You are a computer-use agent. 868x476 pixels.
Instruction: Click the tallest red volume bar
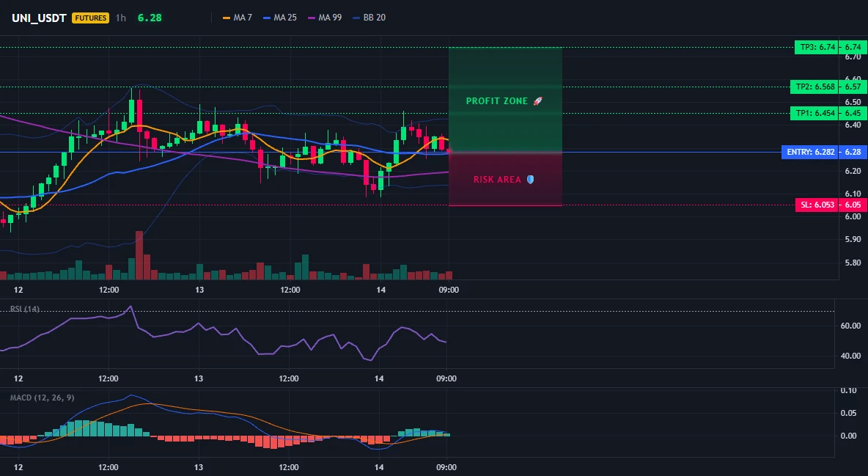[139, 255]
